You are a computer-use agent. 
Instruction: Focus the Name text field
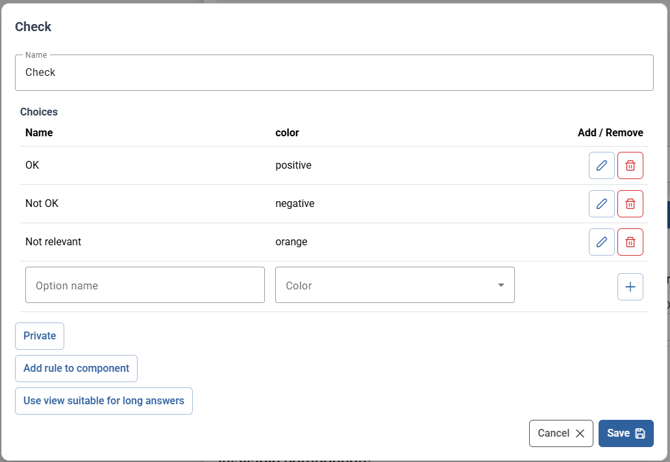(334, 73)
